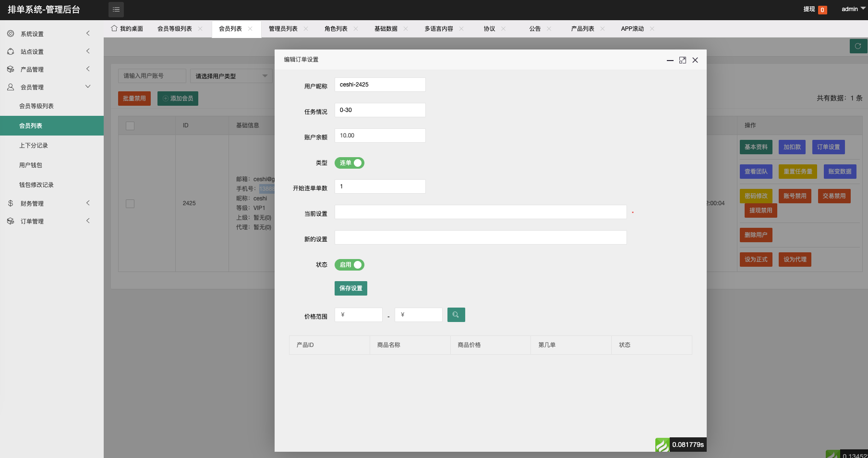This screenshot has height=458, width=868.
Task: Open the 请选择用户类型 dropdown
Action: click(231, 75)
